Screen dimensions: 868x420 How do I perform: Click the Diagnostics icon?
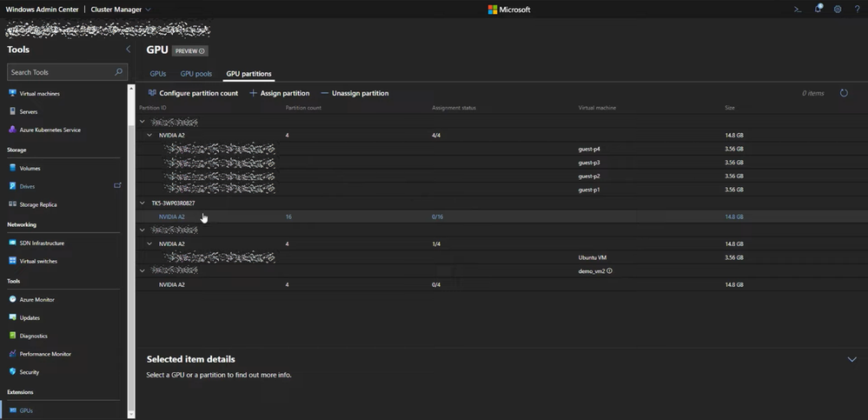coord(13,336)
